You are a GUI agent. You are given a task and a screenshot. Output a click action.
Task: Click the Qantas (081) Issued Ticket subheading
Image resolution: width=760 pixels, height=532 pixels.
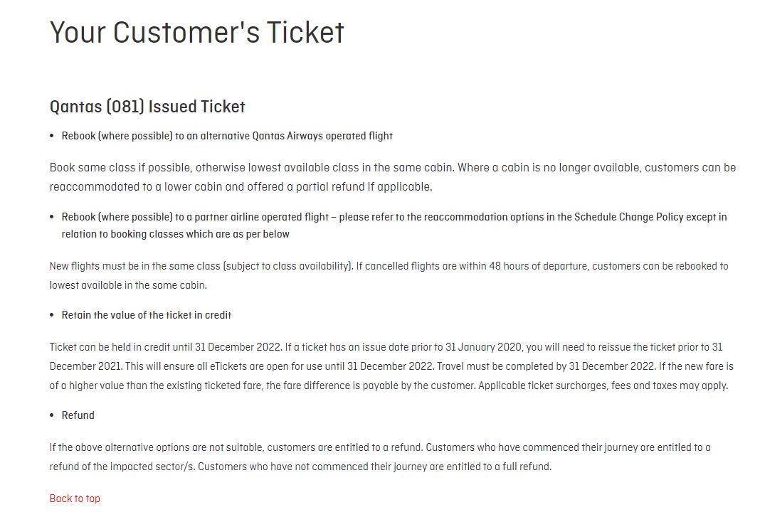pyautogui.click(x=147, y=107)
